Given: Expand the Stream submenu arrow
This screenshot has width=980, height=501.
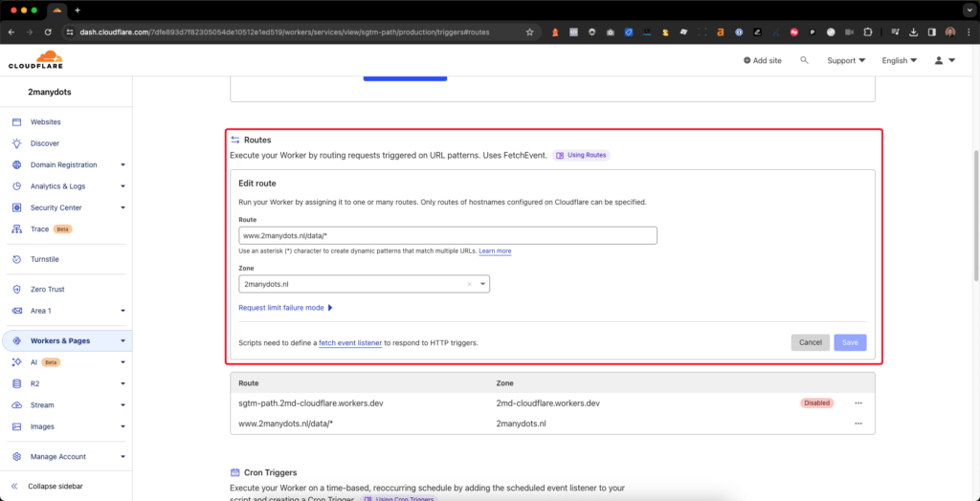Looking at the screenshot, I should click(122, 404).
